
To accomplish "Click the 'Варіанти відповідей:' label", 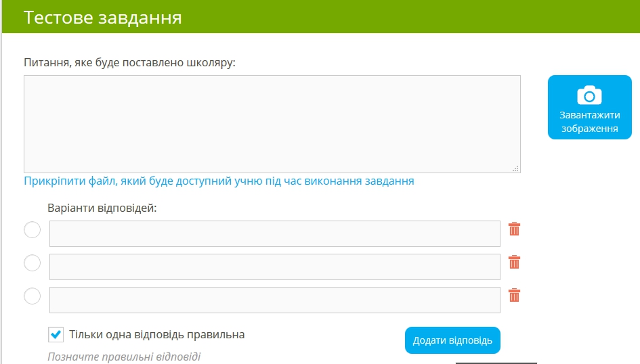I will pos(102,208).
